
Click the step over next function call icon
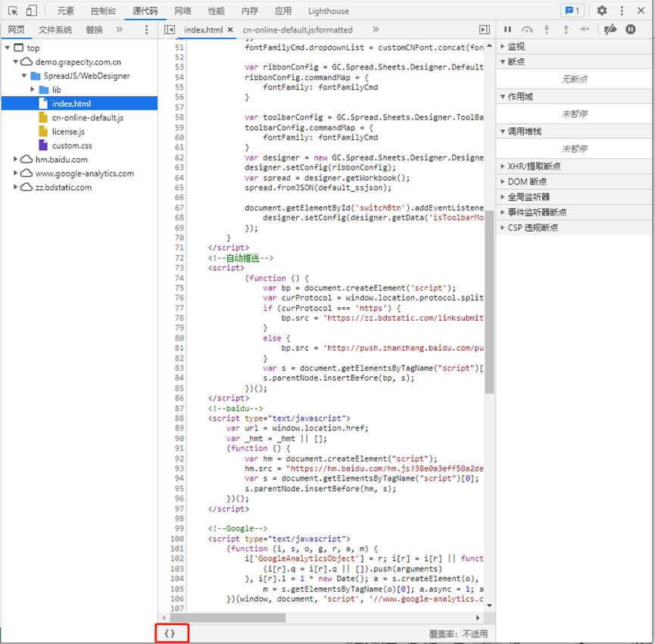[x=528, y=29]
